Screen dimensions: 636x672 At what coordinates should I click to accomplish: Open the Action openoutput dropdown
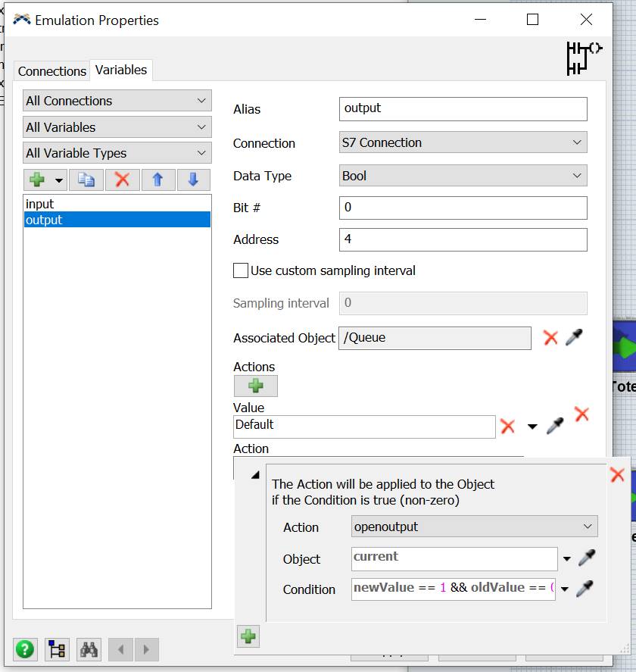click(474, 527)
